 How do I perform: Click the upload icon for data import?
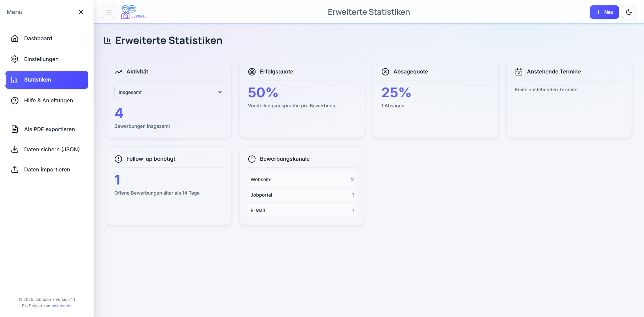(15, 169)
